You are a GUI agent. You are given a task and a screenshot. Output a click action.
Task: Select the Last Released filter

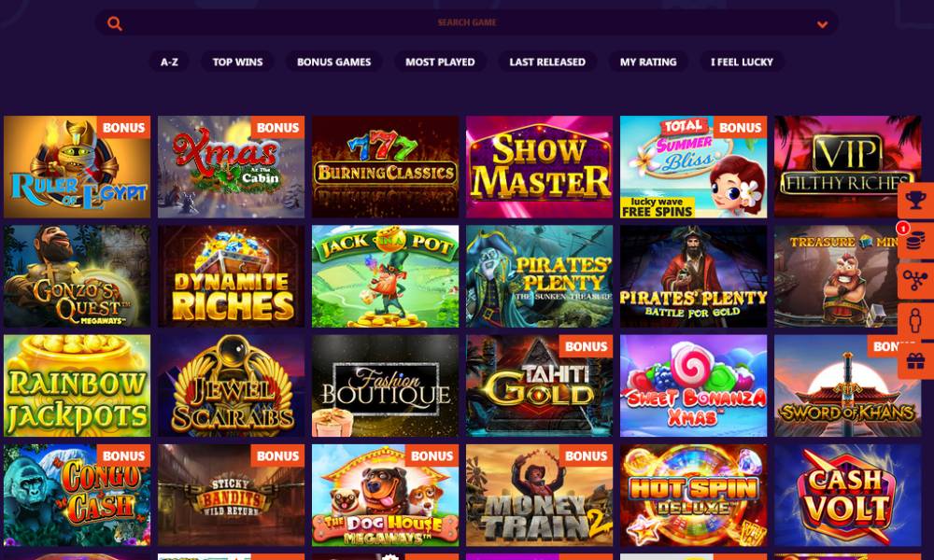pos(547,62)
